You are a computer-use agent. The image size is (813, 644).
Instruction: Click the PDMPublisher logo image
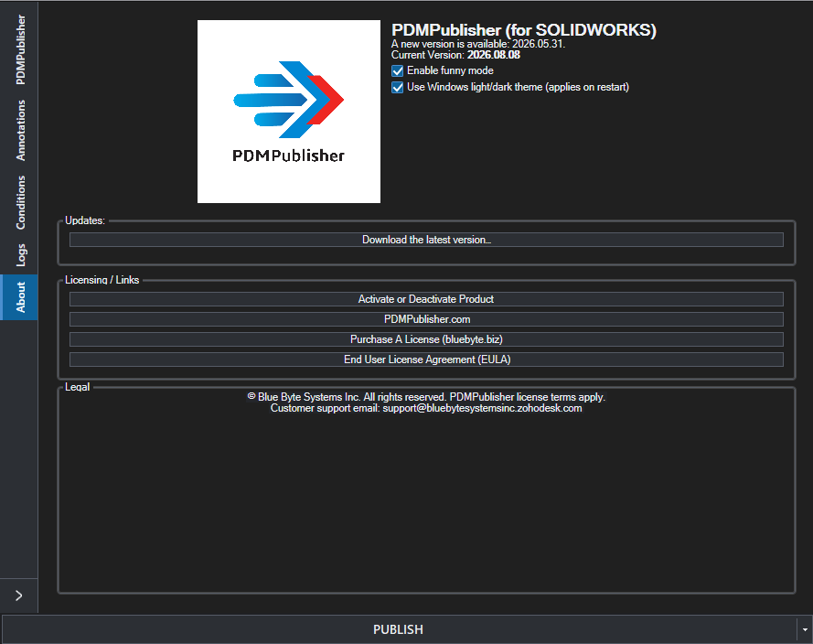289,112
